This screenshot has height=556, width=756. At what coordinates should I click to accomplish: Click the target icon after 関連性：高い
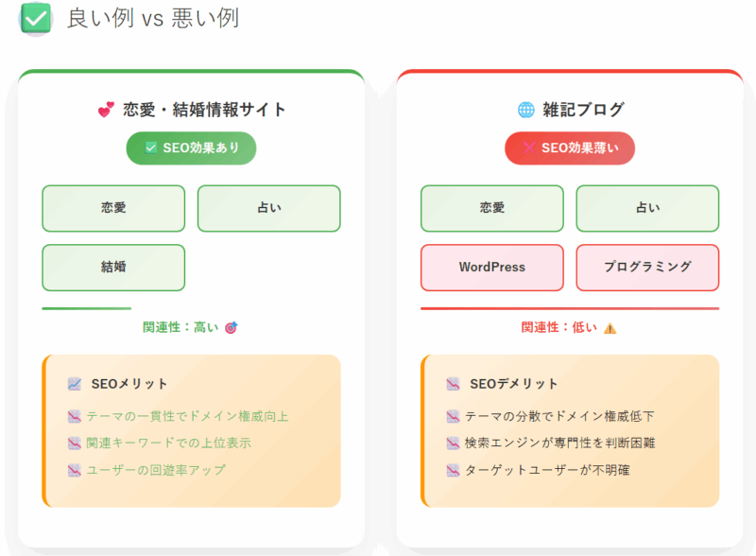point(231,328)
